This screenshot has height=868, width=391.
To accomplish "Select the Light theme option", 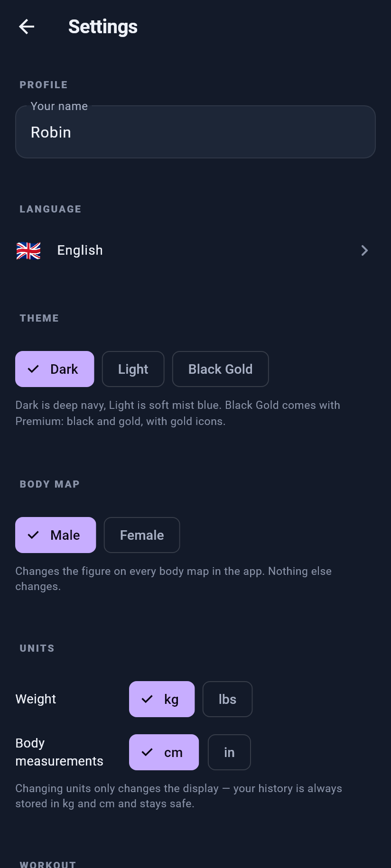I will [133, 369].
